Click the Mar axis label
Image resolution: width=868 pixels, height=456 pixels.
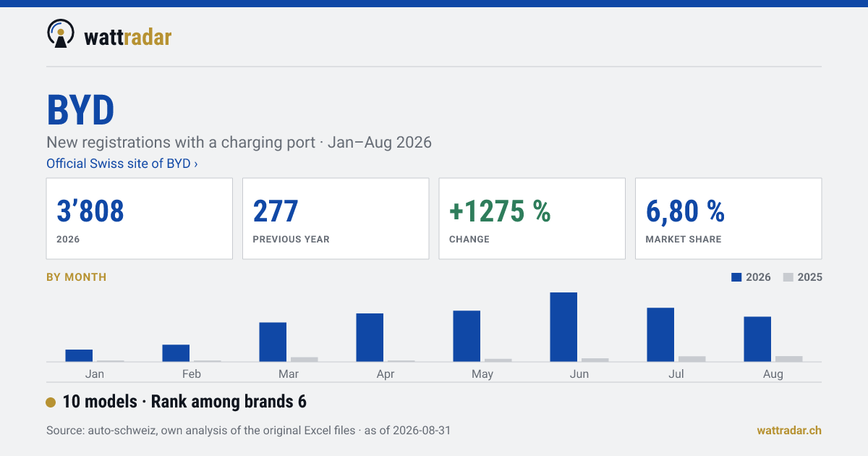click(x=289, y=374)
